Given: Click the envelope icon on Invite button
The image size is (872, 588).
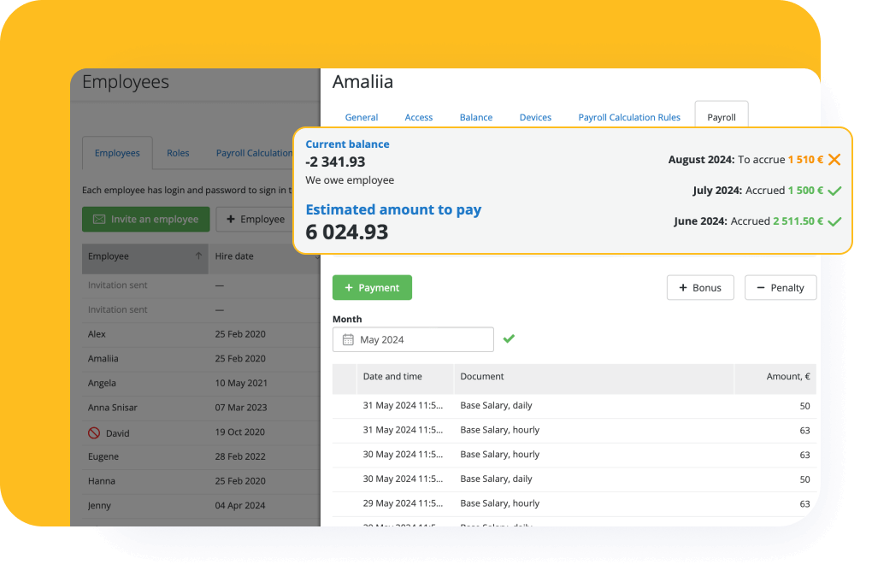Looking at the screenshot, I should tap(99, 219).
